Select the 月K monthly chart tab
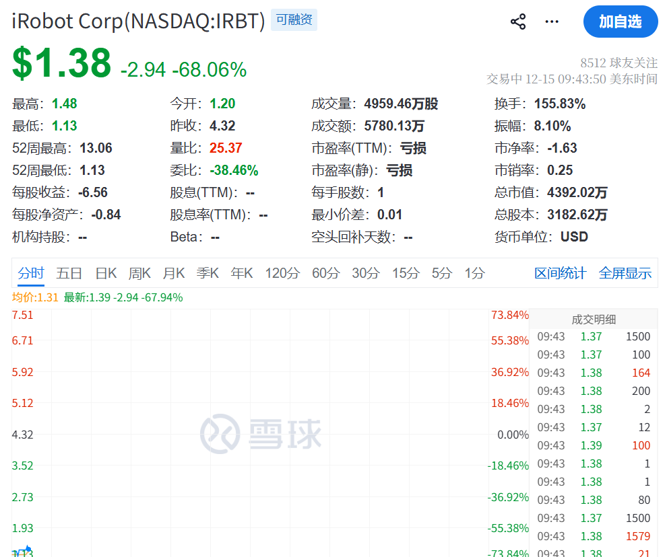Image resolution: width=667 pixels, height=557 pixels. (174, 273)
